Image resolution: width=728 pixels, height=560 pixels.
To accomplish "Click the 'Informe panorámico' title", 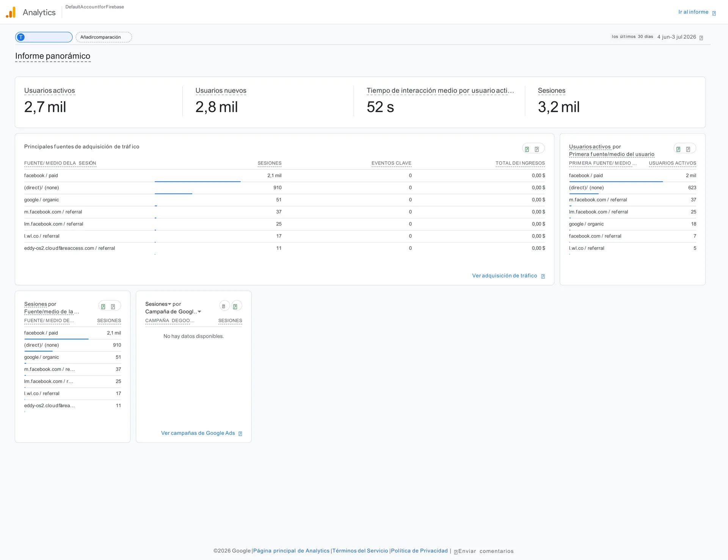I will [53, 56].
